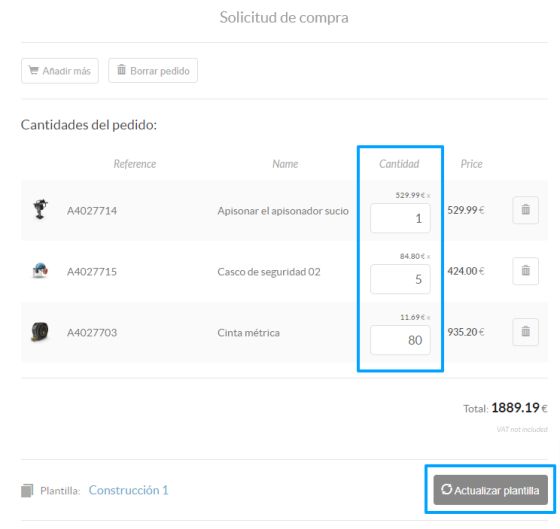Screen dimensions: 560x529
Task: Open the Construcción 1 template link
Action: tap(129, 490)
